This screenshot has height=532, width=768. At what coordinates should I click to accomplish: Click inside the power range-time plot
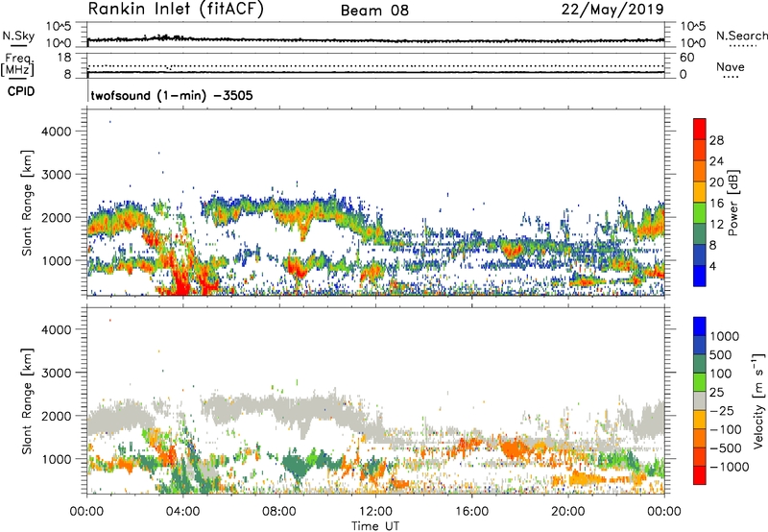pos(375,203)
